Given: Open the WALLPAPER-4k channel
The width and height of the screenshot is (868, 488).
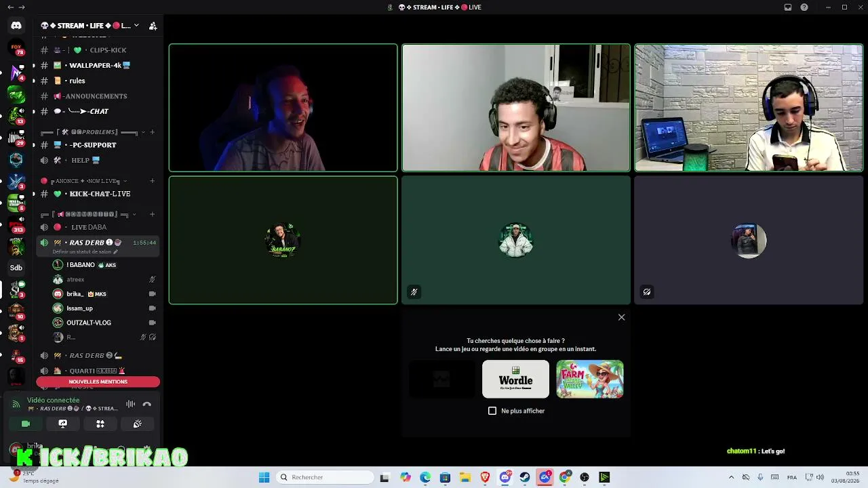Looking at the screenshot, I should coord(98,66).
